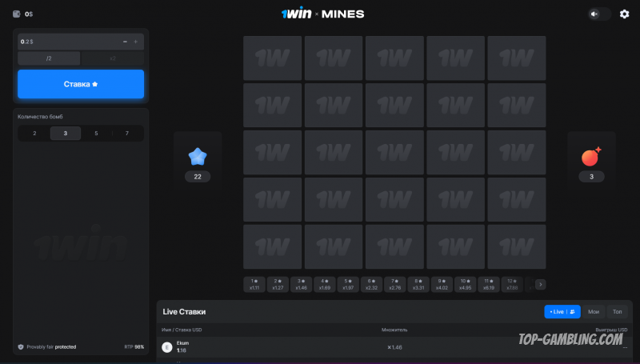Open fourth row, fourth column tile
640x364 pixels.
(x=455, y=199)
